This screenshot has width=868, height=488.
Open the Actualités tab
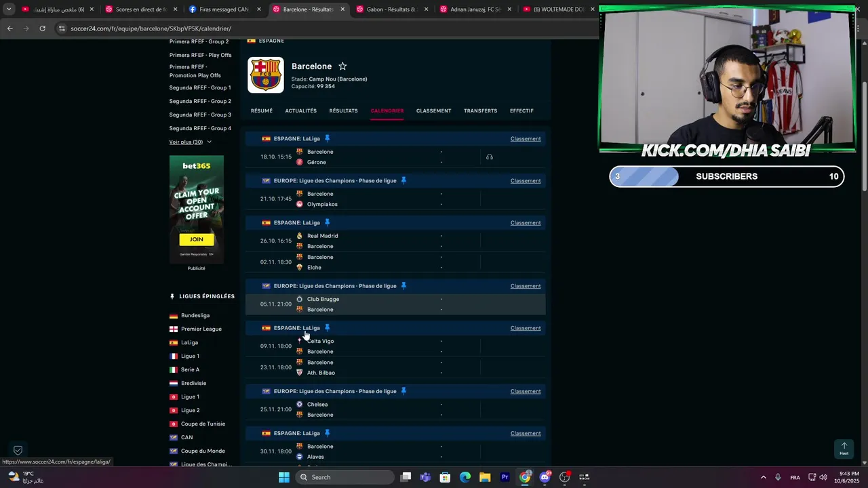coord(301,110)
